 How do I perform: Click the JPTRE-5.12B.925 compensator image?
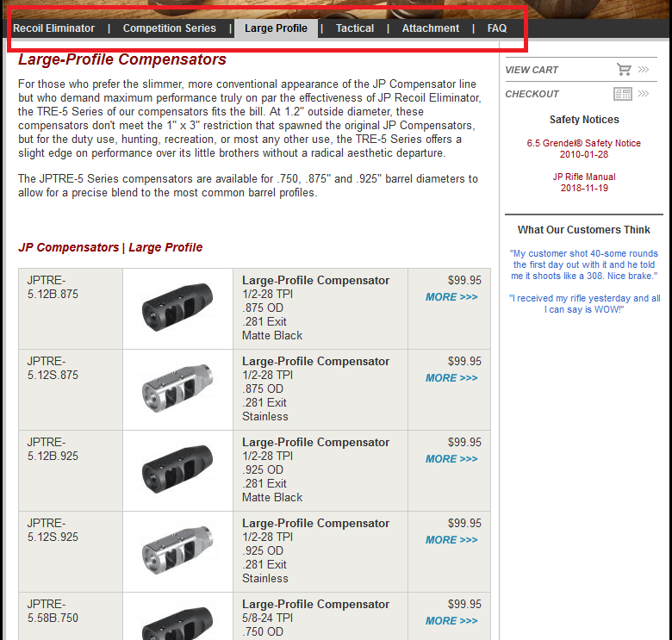point(177,469)
